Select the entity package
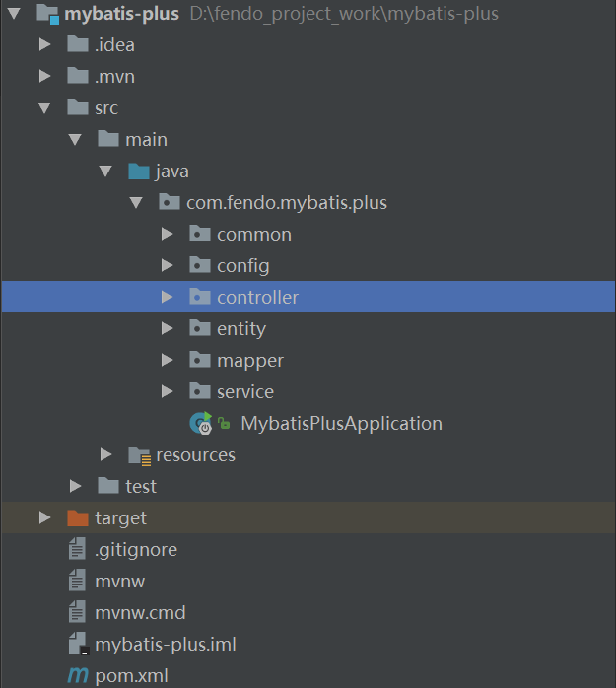The height and width of the screenshot is (688, 616). coord(240,329)
